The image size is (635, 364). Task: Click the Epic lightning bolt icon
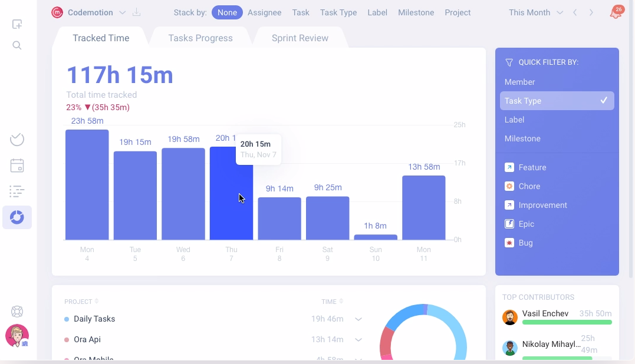tap(509, 224)
